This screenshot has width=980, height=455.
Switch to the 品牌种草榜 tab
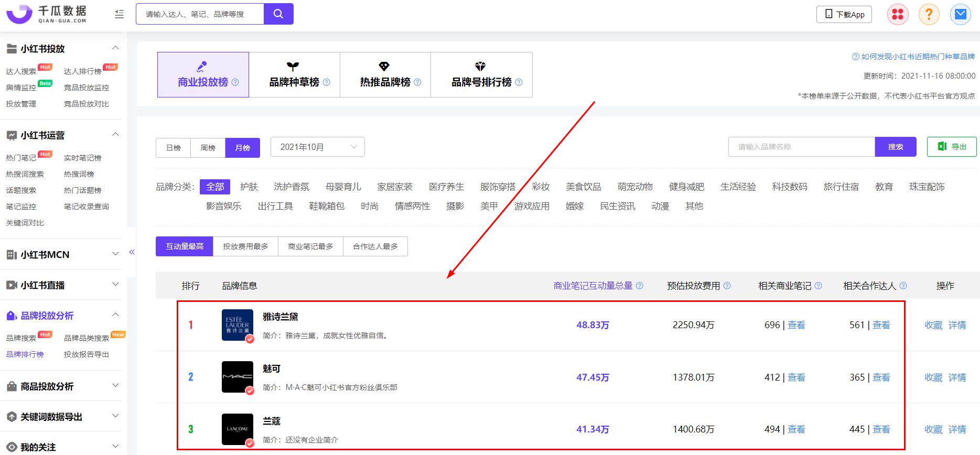294,74
